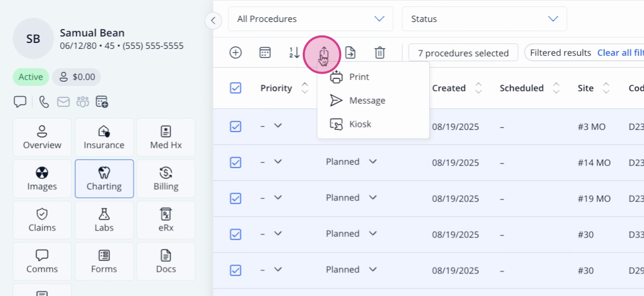This screenshot has height=296, width=644.
Task: Expand priority dropdown in #19 MO row
Action: 277,198
